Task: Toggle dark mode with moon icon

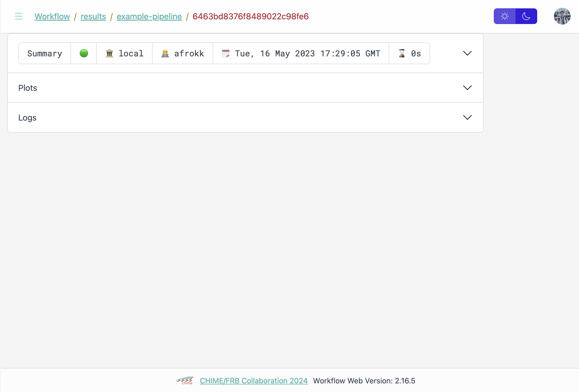Action: point(526,16)
